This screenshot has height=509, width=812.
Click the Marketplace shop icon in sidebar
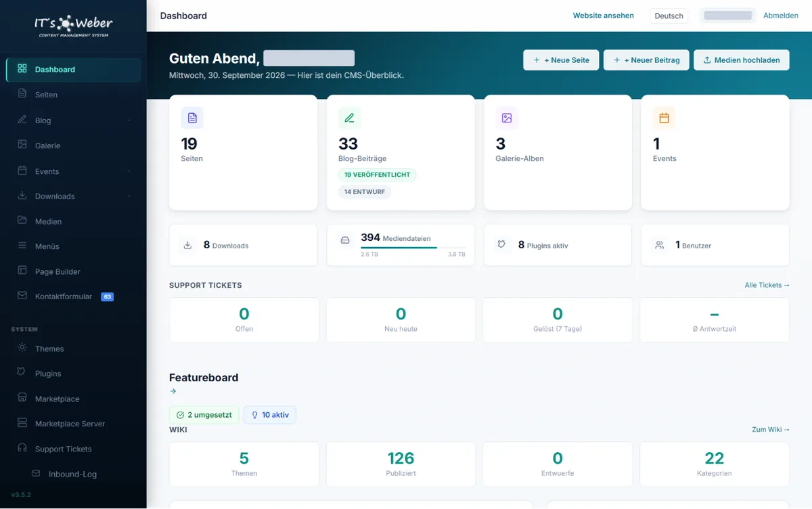coord(22,398)
